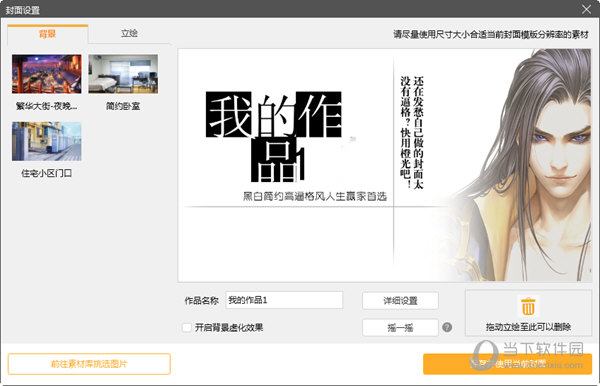Click the help question mark icon
This screenshot has width=600, height=386.
point(447,327)
